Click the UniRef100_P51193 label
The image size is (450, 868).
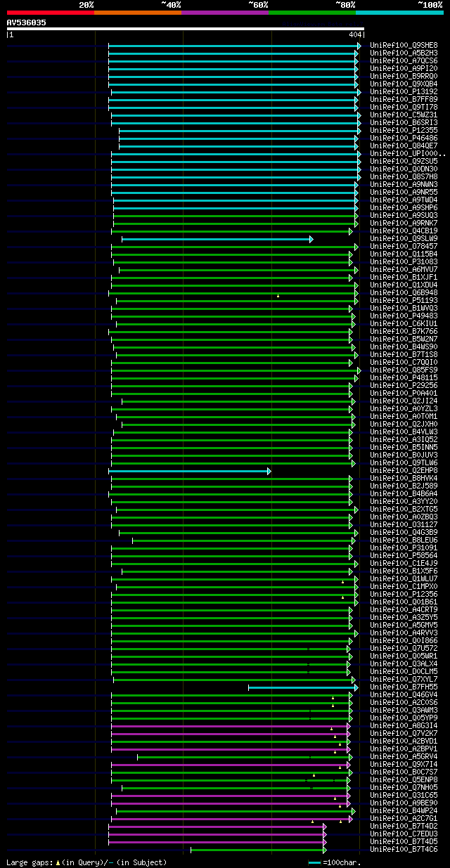(404, 300)
